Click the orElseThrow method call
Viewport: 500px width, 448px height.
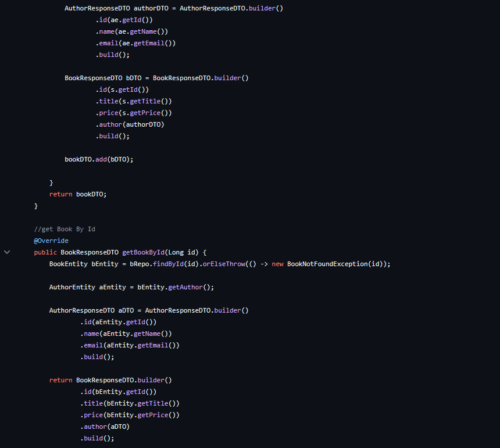[224, 264]
